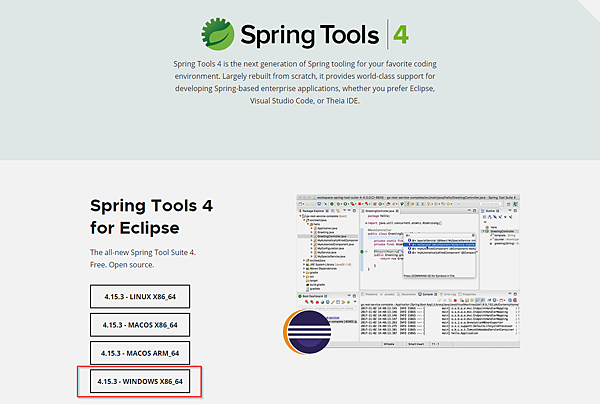Click the green number 4 in the header
Viewport: 600px width, 404px height.
tap(401, 35)
